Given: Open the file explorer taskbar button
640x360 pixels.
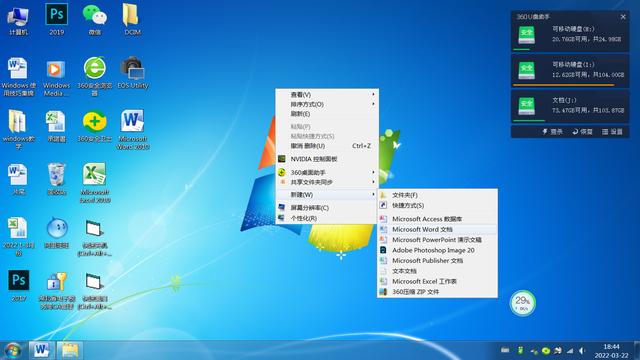Looking at the screenshot, I should coord(70,350).
